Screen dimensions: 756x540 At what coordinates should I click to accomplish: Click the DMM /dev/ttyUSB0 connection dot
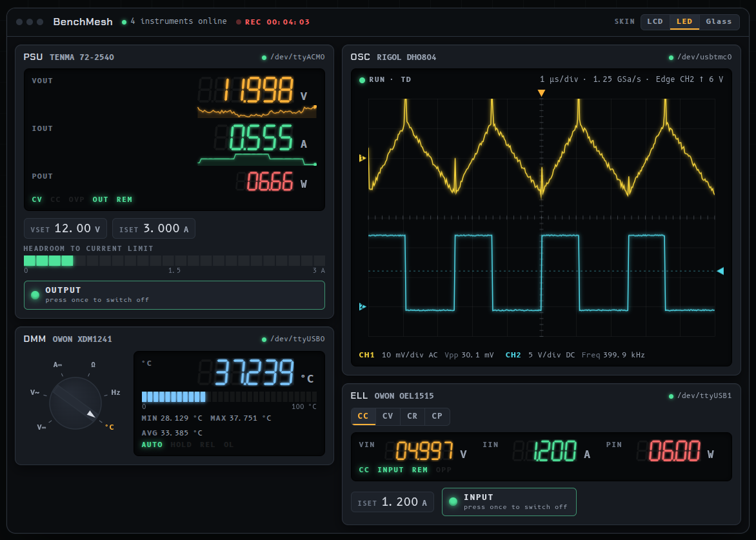tap(264, 340)
